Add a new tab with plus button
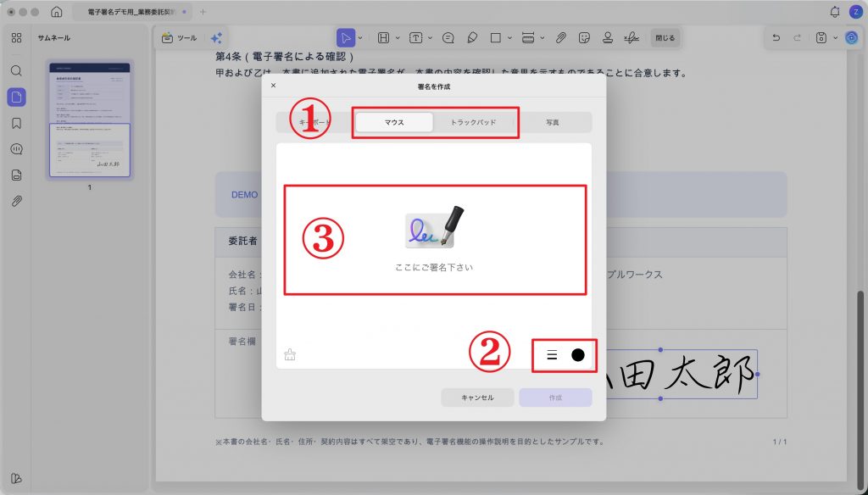 tap(203, 12)
